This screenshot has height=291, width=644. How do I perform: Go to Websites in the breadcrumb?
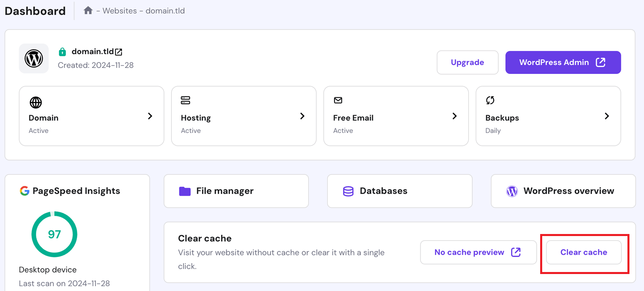(x=120, y=11)
